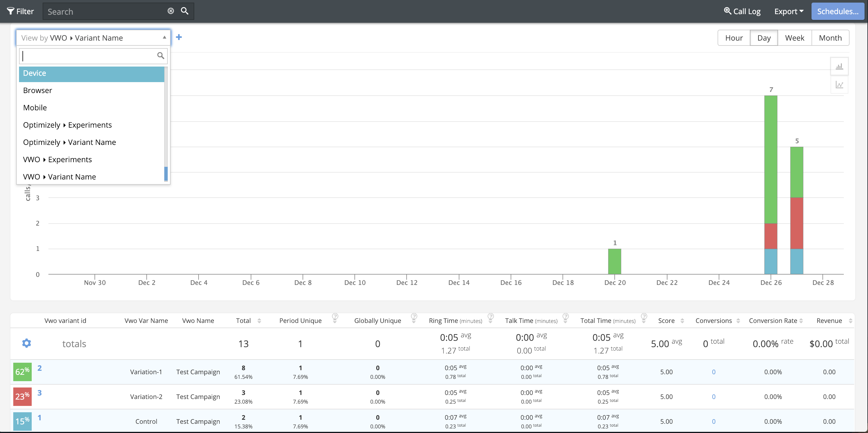Select the Week time interval
Screen dimensions: 868x433
794,38
